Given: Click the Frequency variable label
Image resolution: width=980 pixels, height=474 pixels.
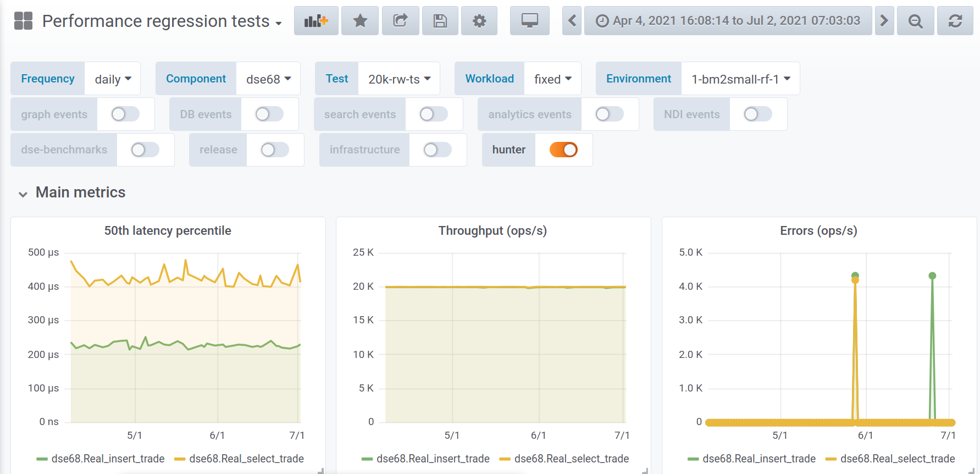Looking at the screenshot, I should click(48, 79).
